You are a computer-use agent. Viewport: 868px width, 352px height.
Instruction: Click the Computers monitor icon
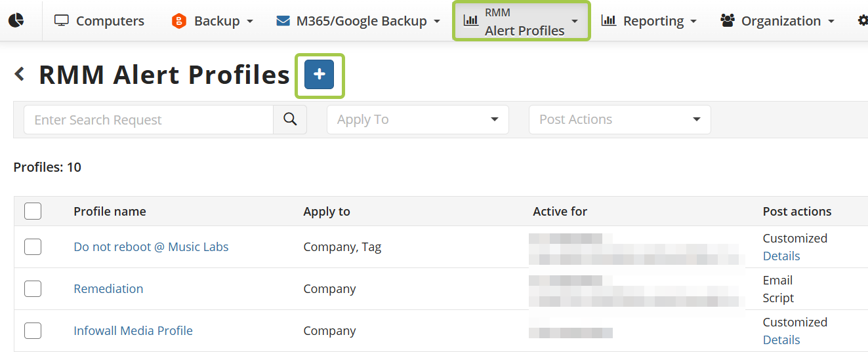tap(62, 21)
